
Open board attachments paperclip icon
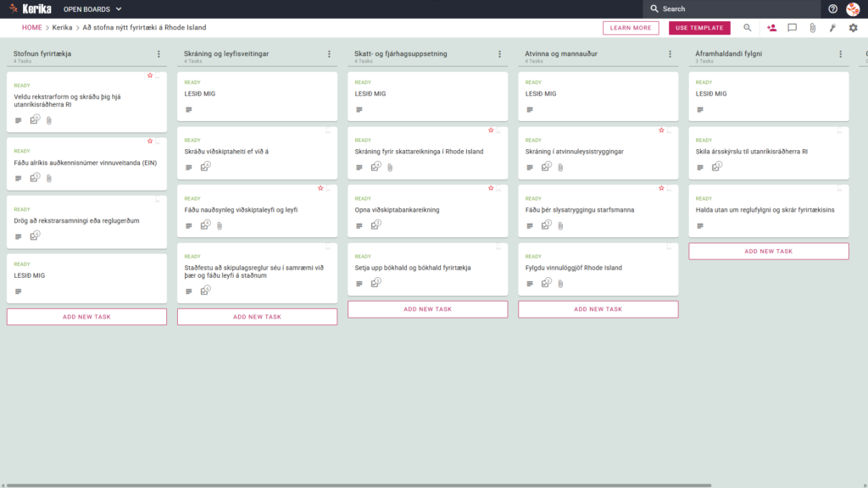[x=813, y=28]
